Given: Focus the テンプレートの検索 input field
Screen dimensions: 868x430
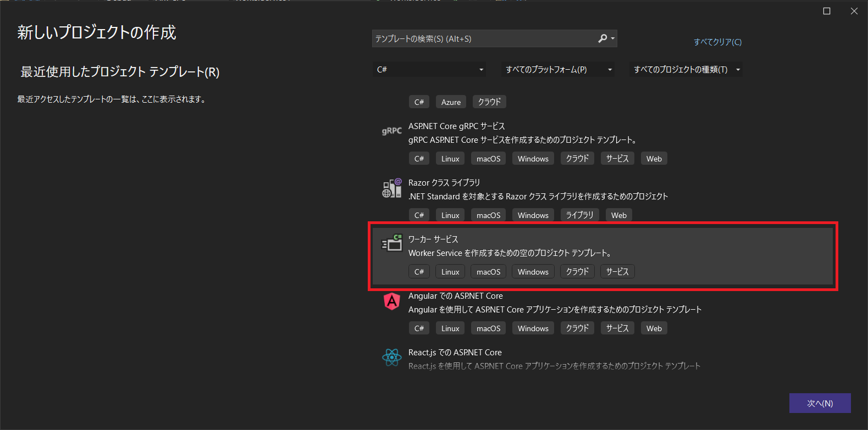Looking at the screenshot, I should point(484,38).
